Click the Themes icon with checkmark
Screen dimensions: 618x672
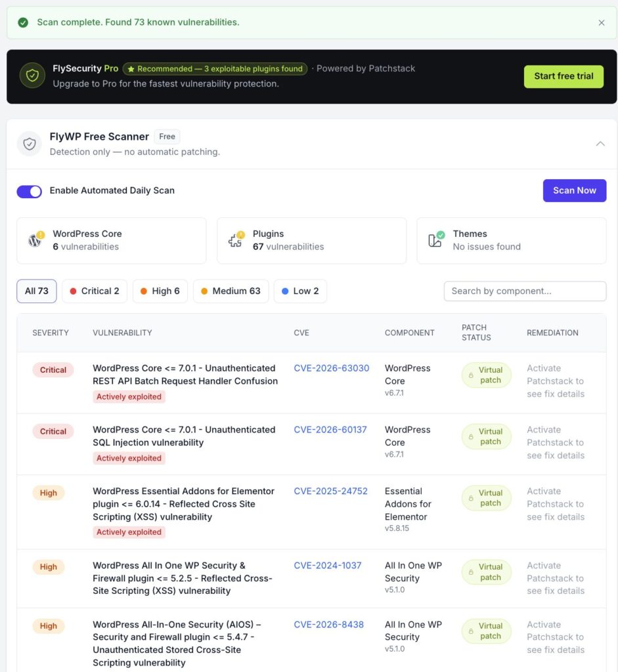tap(435, 240)
